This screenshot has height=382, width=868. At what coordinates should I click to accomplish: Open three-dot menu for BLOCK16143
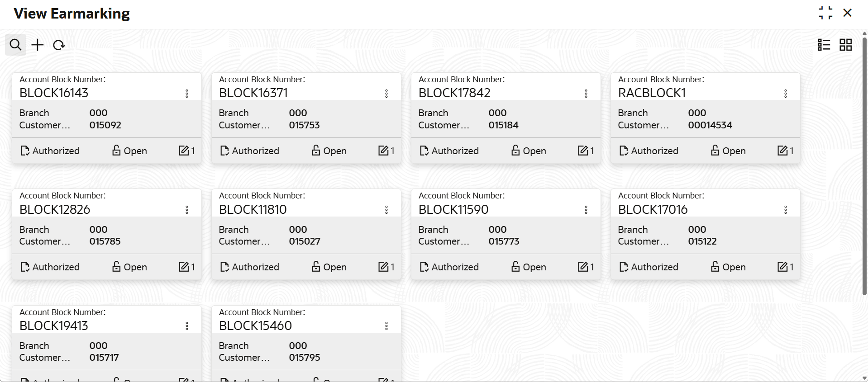(187, 94)
